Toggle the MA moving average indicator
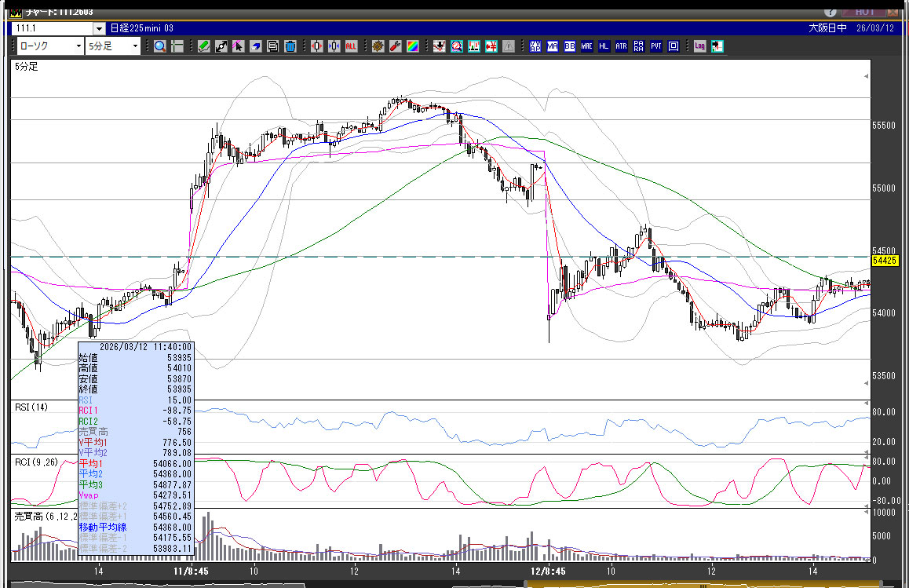 pos(553,46)
